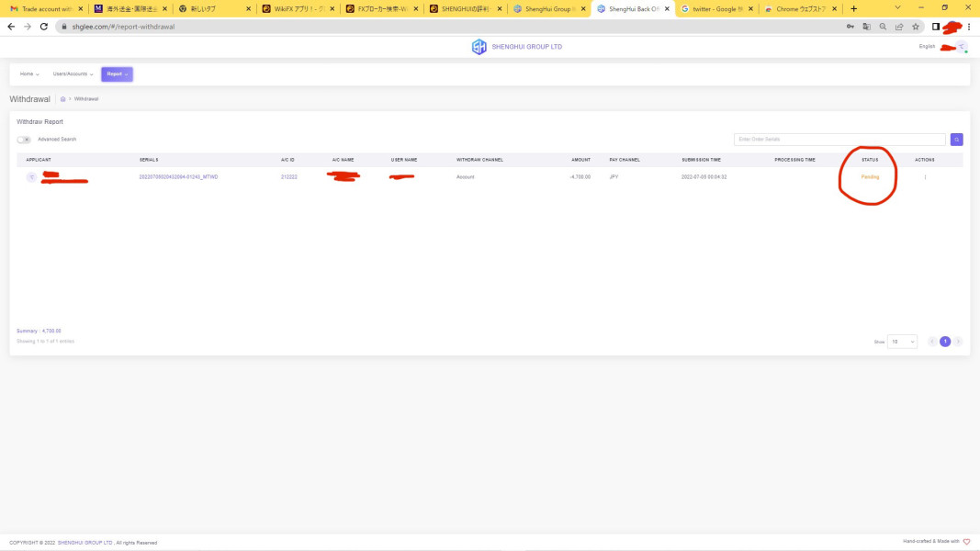This screenshot has width=980, height=551.
Task: Close the twitter - Google tab
Action: (x=750, y=9)
